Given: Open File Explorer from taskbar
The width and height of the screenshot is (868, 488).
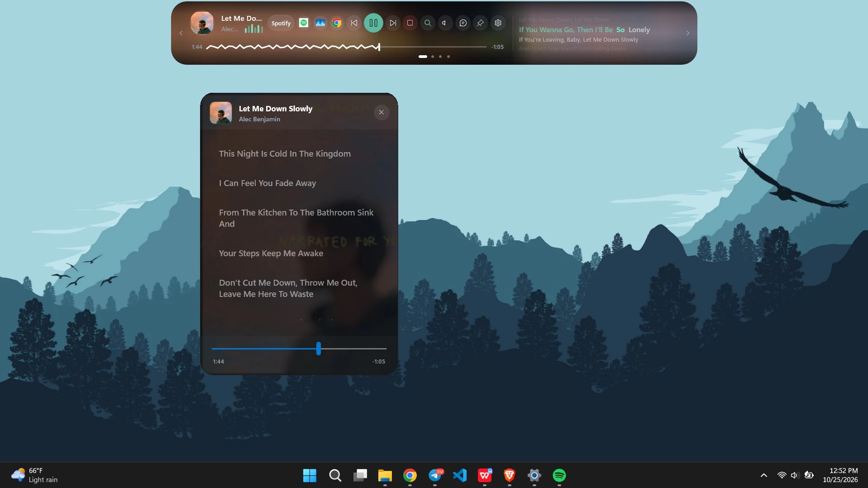Looking at the screenshot, I should 385,475.
